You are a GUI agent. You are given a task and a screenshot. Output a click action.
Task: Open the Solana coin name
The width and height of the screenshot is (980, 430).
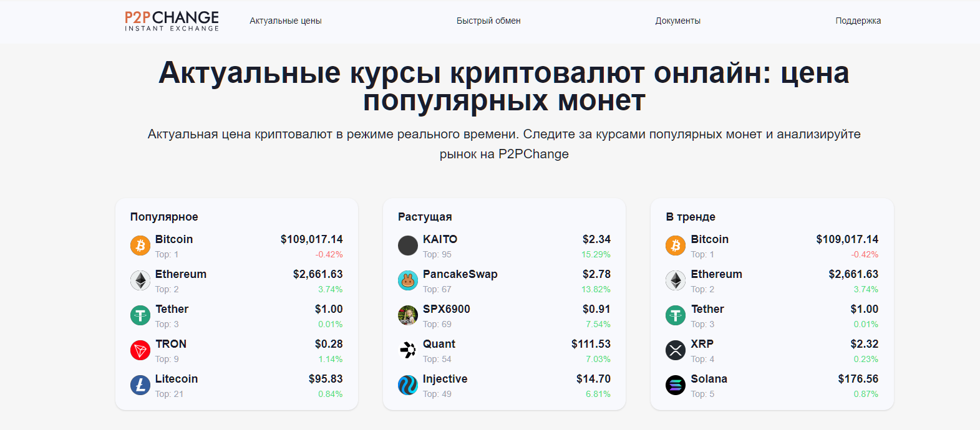(709, 379)
